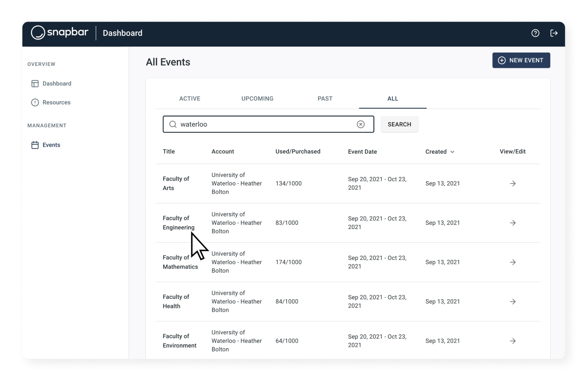The height and width of the screenshot is (380, 588).
Task: Switch to the ACTIVE tab
Action: (190, 98)
